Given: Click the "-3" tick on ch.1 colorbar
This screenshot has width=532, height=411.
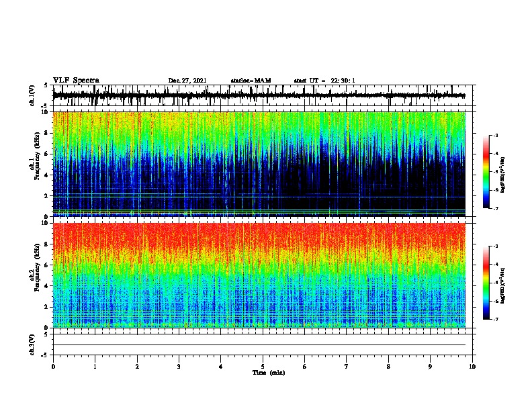Looking at the screenshot, I should click(x=496, y=136).
